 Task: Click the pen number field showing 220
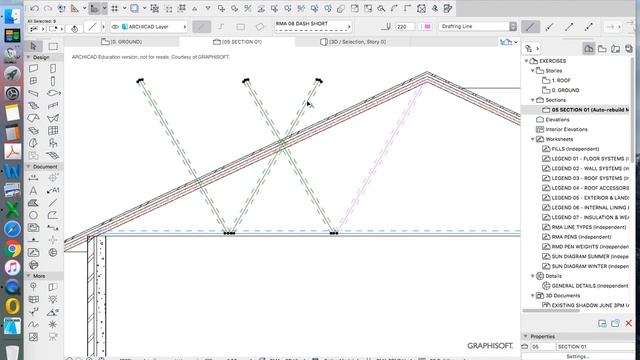tap(404, 27)
